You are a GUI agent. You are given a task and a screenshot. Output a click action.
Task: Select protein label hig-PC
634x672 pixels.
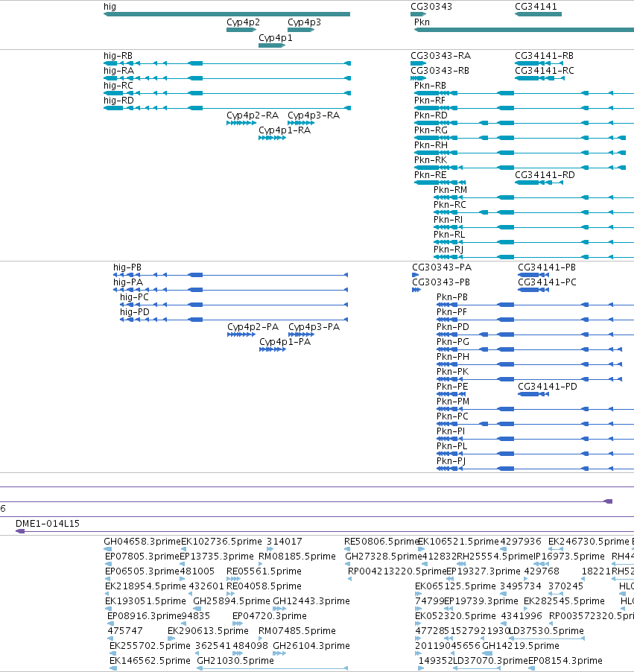pyautogui.click(x=134, y=297)
